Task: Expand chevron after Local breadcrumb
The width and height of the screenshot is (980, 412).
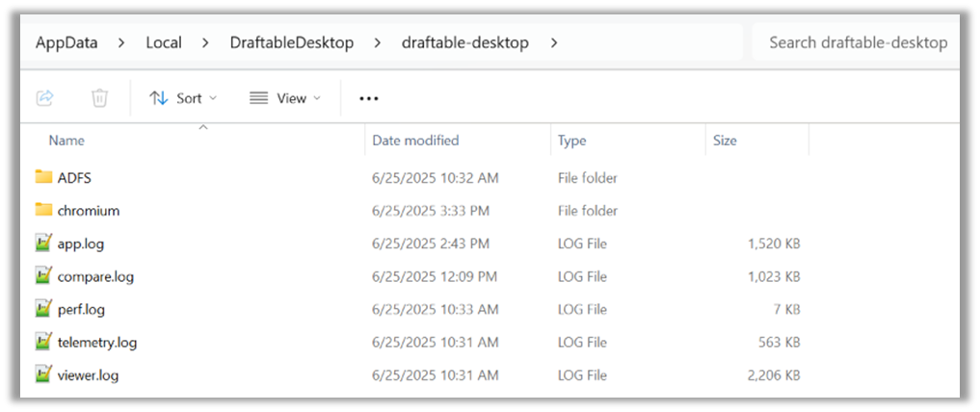Action: 205,43
